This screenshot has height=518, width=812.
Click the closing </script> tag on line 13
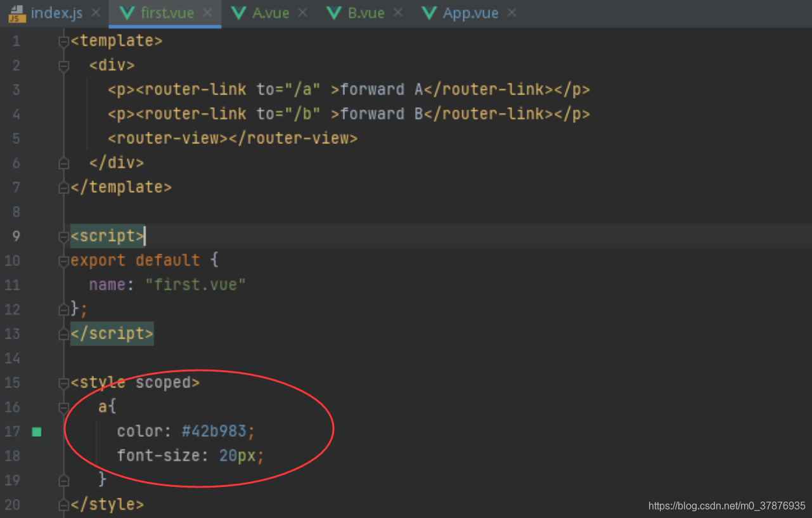tap(112, 333)
